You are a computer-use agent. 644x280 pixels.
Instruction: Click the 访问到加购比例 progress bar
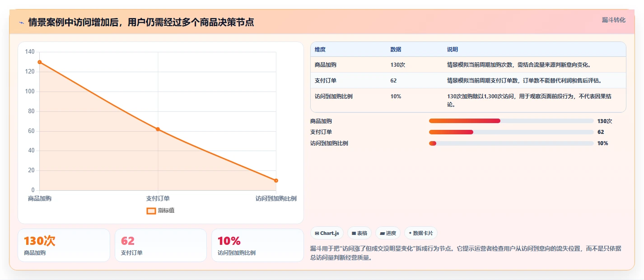coord(511,143)
